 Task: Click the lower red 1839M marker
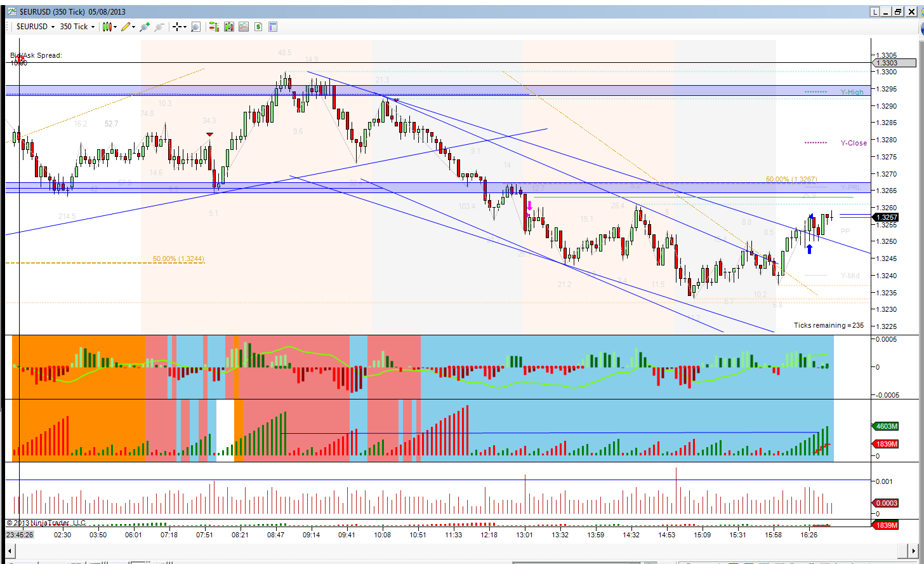tap(886, 525)
